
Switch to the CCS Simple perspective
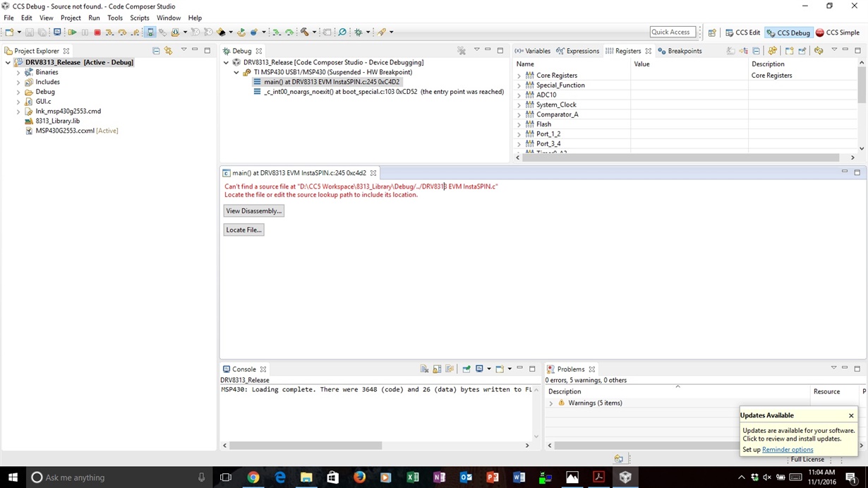(838, 32)
